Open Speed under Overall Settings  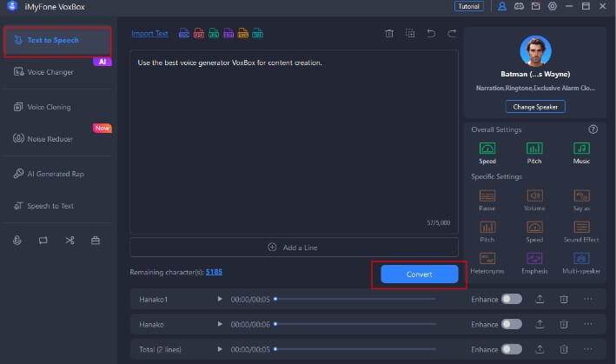click(x=487, y=153)
